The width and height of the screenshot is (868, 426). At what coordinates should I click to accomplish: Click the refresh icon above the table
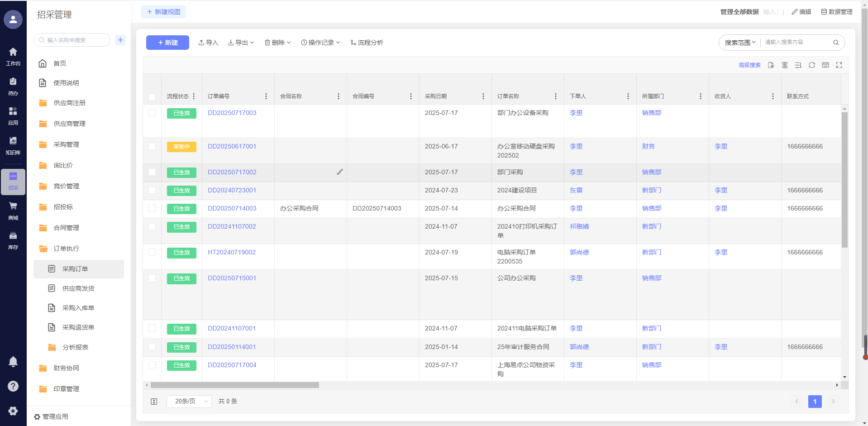[x=811, y=65]
